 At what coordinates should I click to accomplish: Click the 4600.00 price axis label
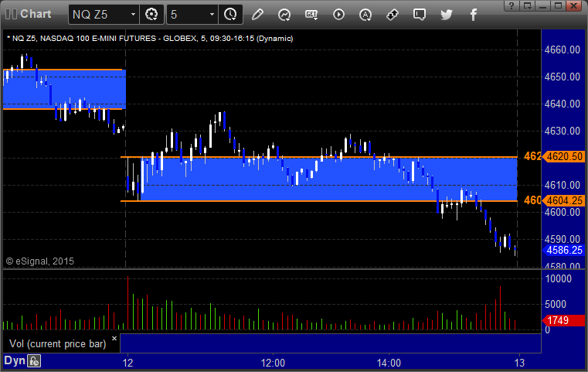click(563, 212)
